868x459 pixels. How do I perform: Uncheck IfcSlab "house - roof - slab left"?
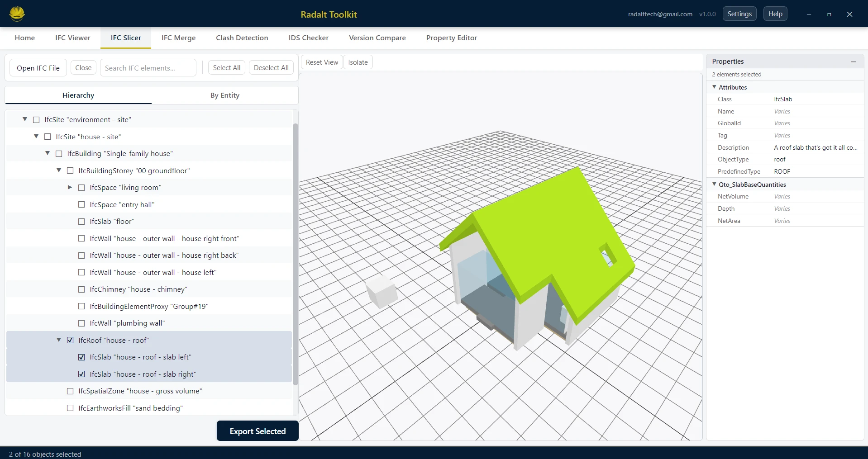pos(81,357)
